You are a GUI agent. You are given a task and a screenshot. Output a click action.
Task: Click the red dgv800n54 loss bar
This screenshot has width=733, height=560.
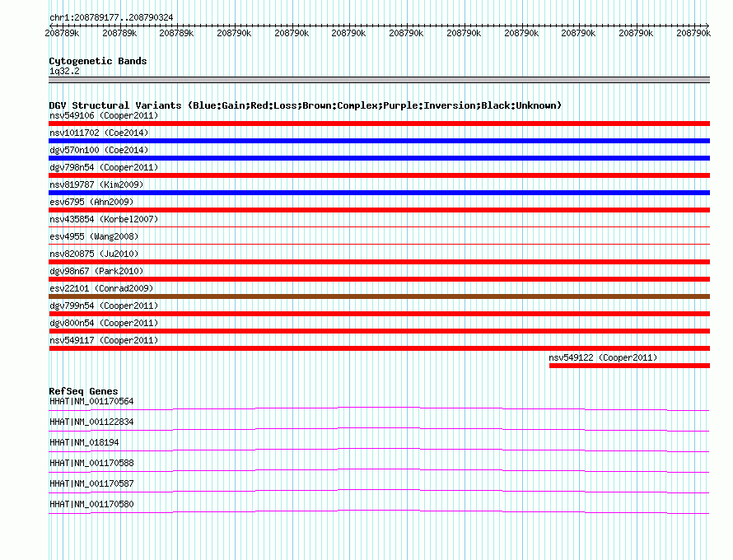coord(379,331)
